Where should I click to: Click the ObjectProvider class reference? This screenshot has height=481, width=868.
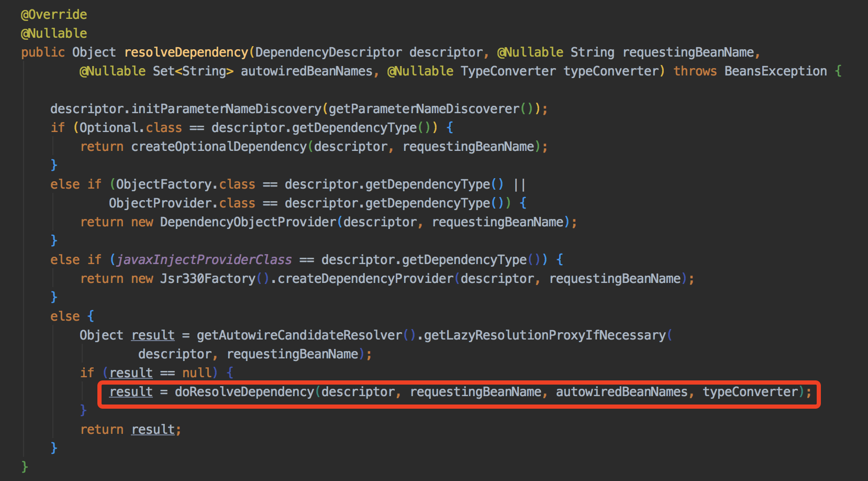point(160,203)
